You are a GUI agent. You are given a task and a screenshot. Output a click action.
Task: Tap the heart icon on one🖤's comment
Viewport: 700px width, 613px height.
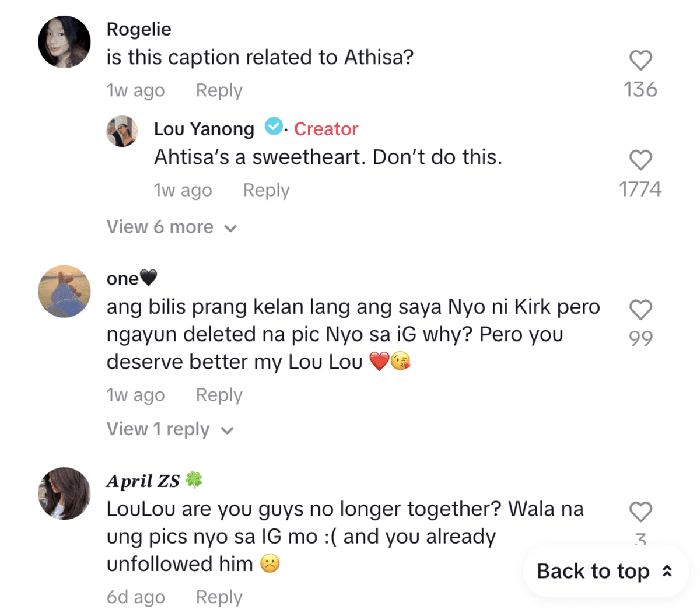pyautogui.click(x=642, y=310)
